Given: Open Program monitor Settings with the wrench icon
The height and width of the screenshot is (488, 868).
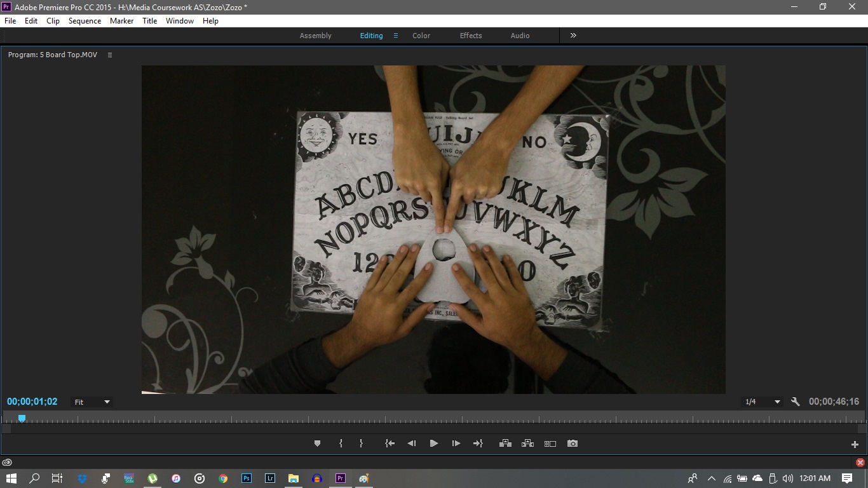Looking at the screenshot, I should coord(796,402).
